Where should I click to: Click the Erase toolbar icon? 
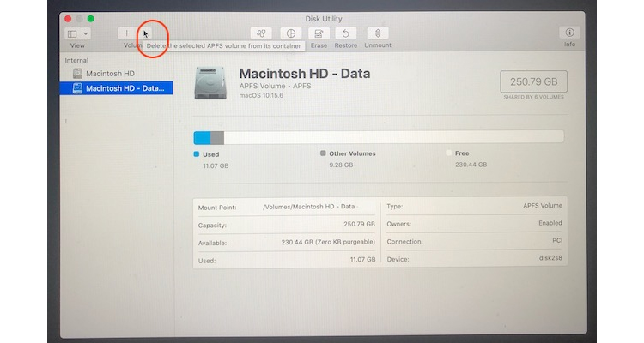[x=319, y=33]
